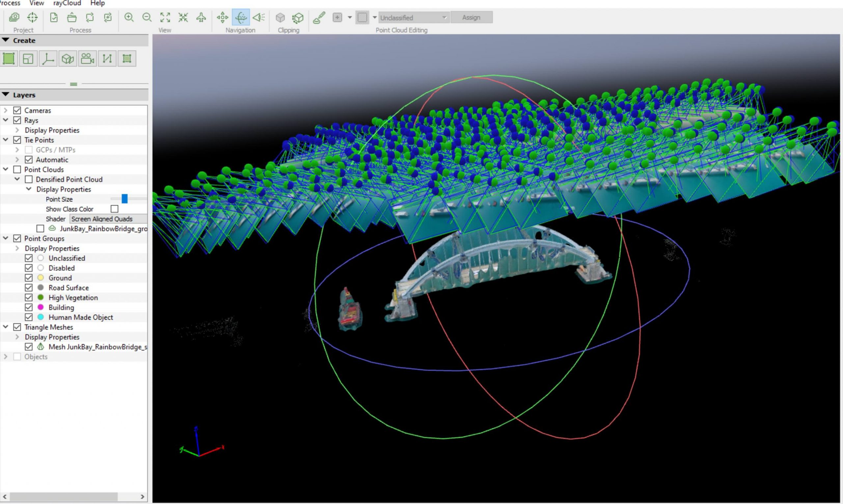Image resolution: width=843 pixels, height=504 pixels.
Task: Zoom in with the magnifier plus icon
Action: click(x=129, y=17)
